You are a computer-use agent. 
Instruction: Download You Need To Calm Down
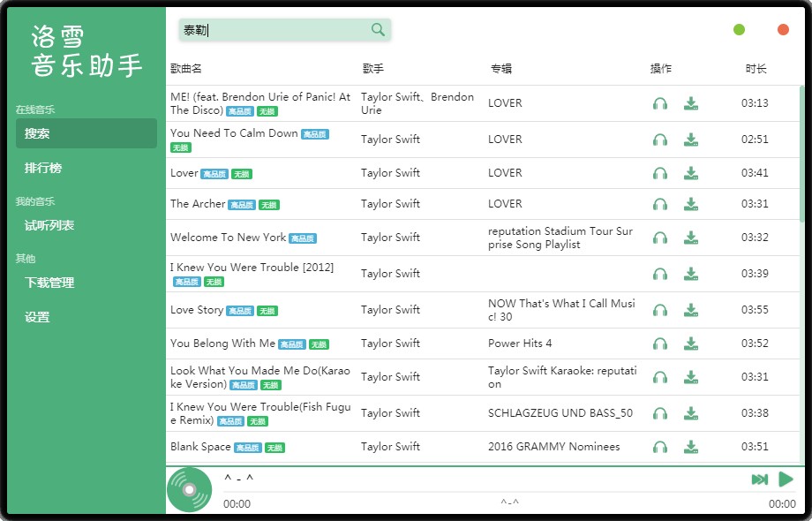coord(690,140)
